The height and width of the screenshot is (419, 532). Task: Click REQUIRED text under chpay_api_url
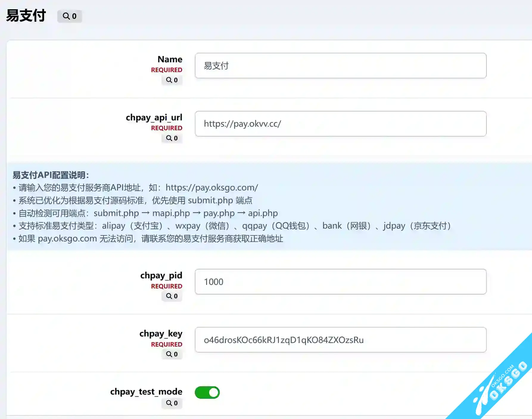click(167, 128)
